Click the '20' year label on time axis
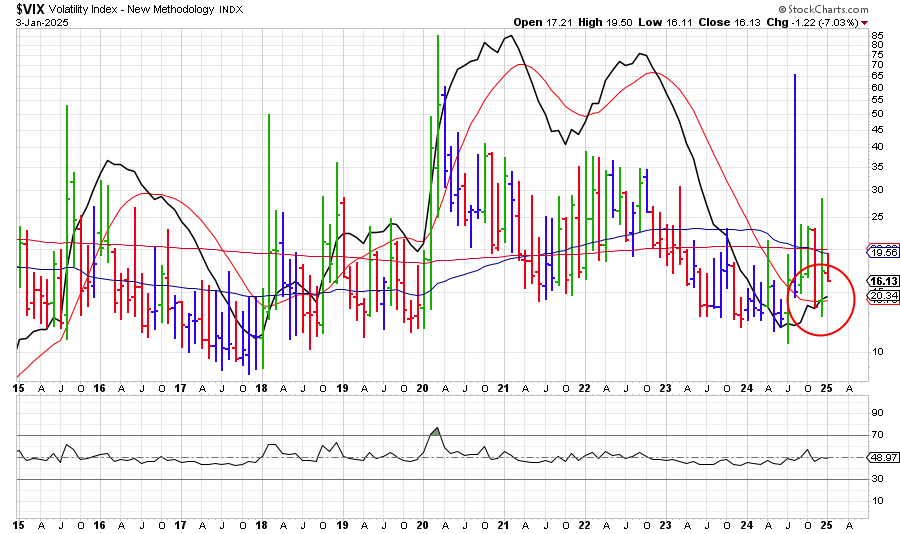The width and height of the screenshot is (900, 534). pyautogui.click(x=421, y=387)
